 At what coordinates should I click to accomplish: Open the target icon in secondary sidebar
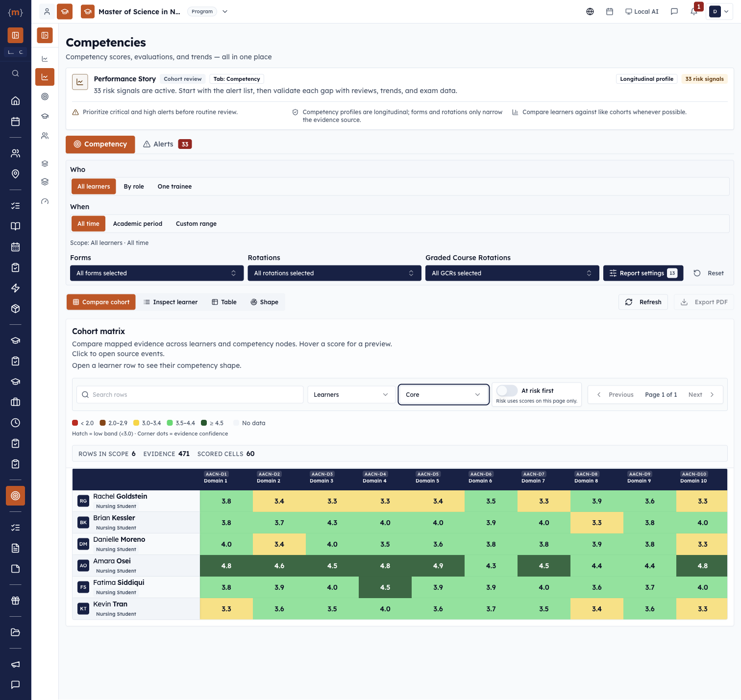coord(45,97)
